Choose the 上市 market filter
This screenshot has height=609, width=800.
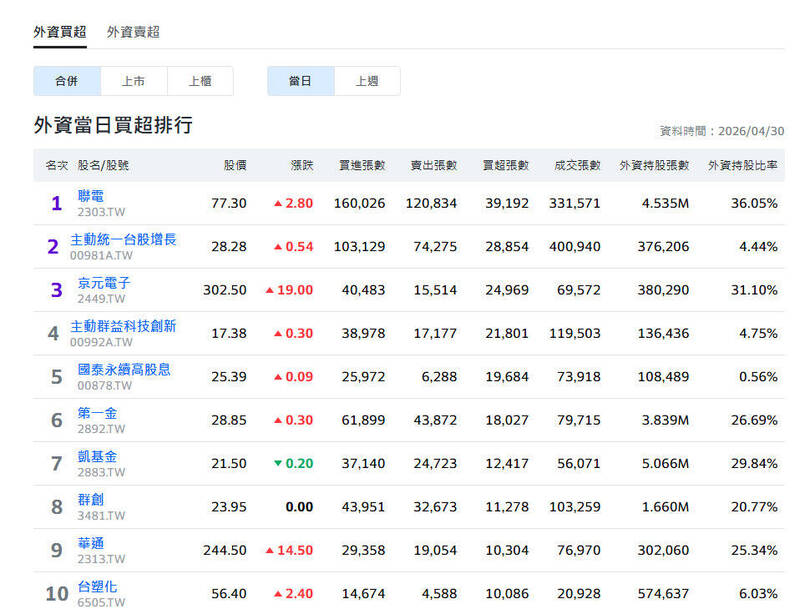[x=134, y=81]
